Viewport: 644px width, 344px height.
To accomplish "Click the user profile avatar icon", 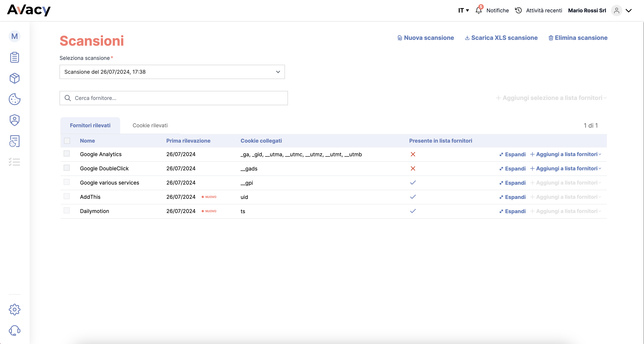I will [x=616, y=10].
